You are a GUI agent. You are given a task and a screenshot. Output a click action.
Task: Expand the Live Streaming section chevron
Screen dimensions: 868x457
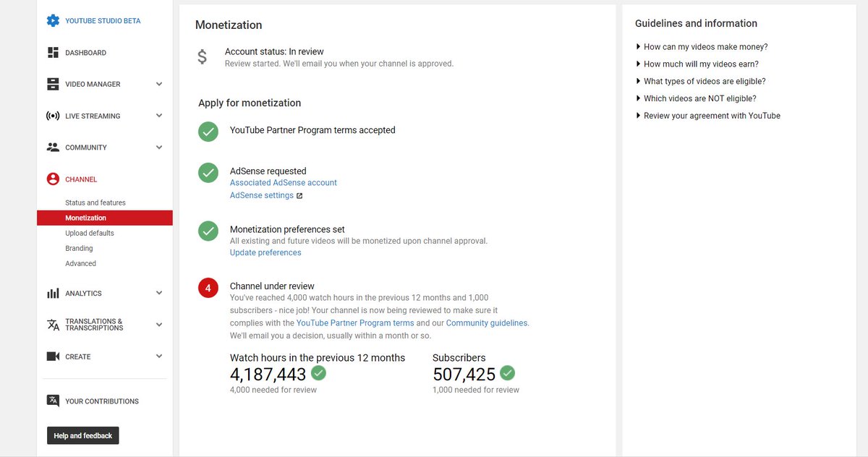tap(159, 116)
